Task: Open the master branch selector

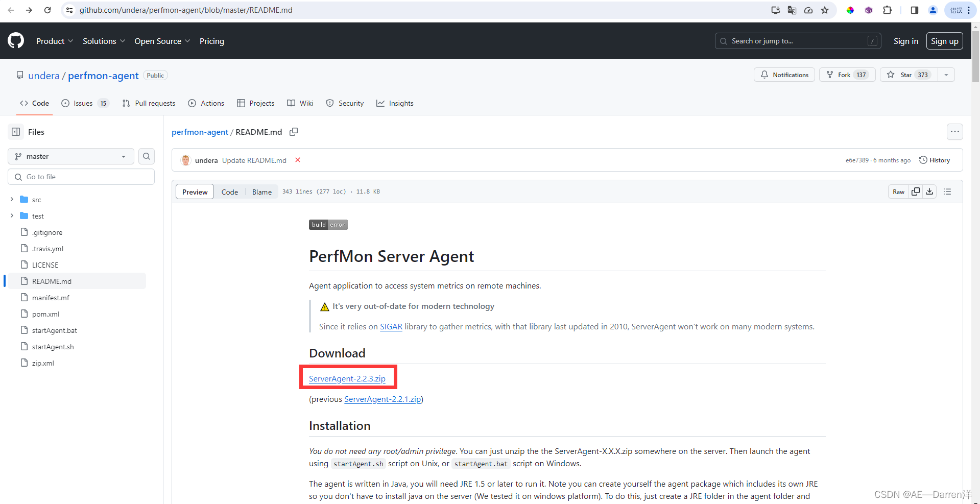Action: click(x=71, y=156)
